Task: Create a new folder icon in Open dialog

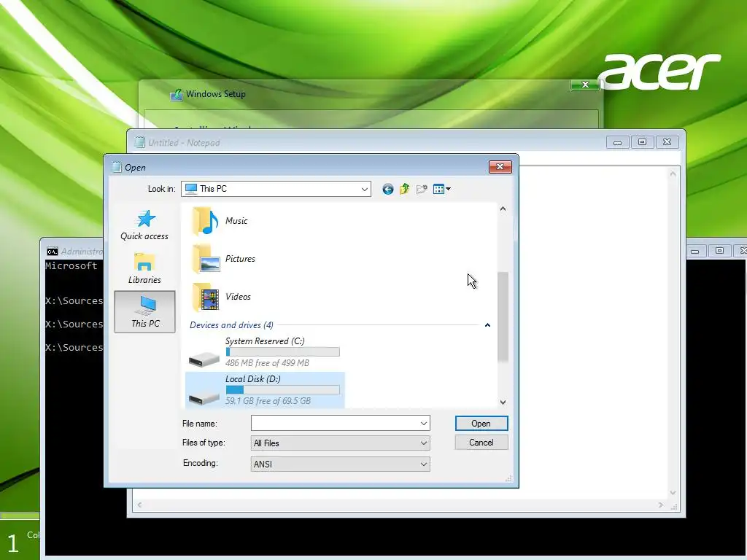Action: click(x=422, y=190)
